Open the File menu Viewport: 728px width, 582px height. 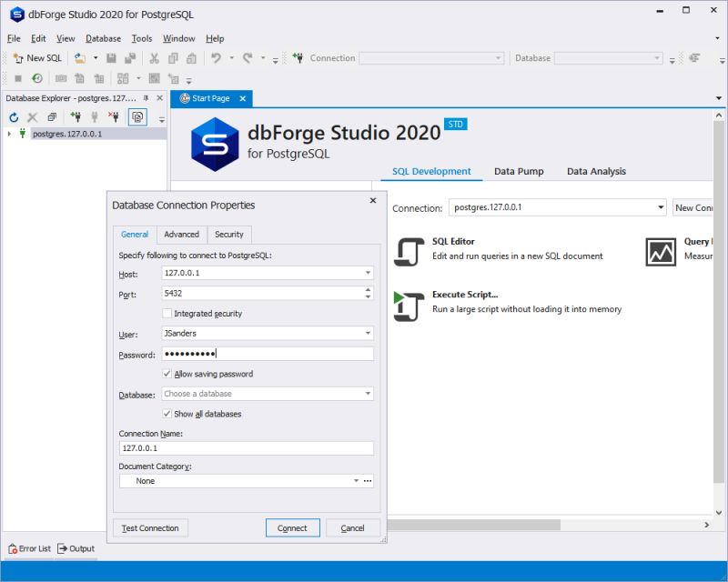coord(14,38)
